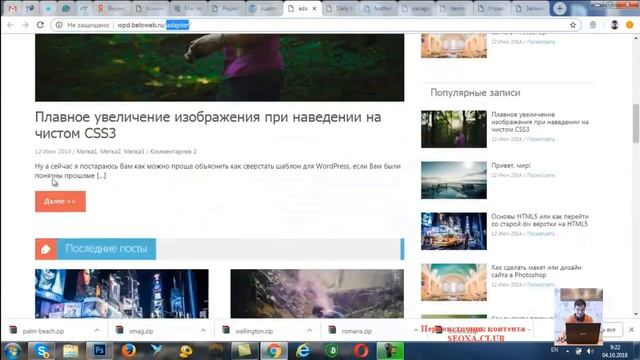640x360 pixels.
Task: Open the Метка3 tag link
Action: (134, 151)
